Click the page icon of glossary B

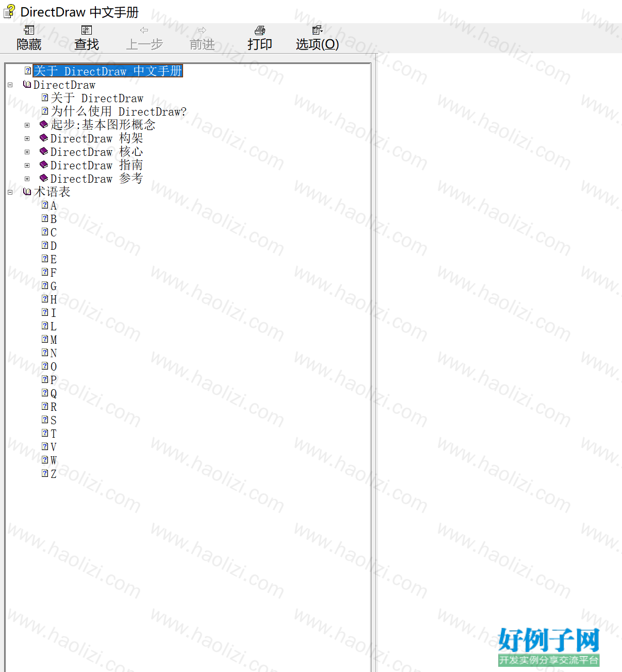pos(45,218)
